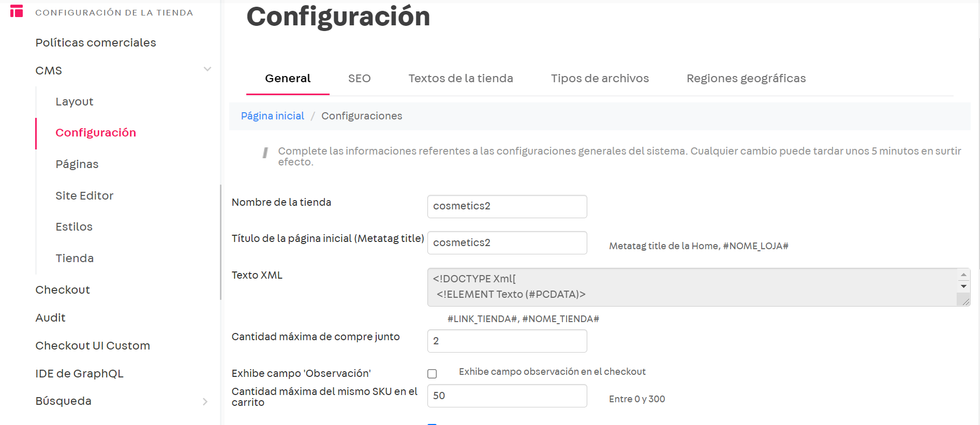The width and height of the screenshot is (980, 425).
Task: Follow the Página inicial breadcrumb link
Action: coord(272,116)
